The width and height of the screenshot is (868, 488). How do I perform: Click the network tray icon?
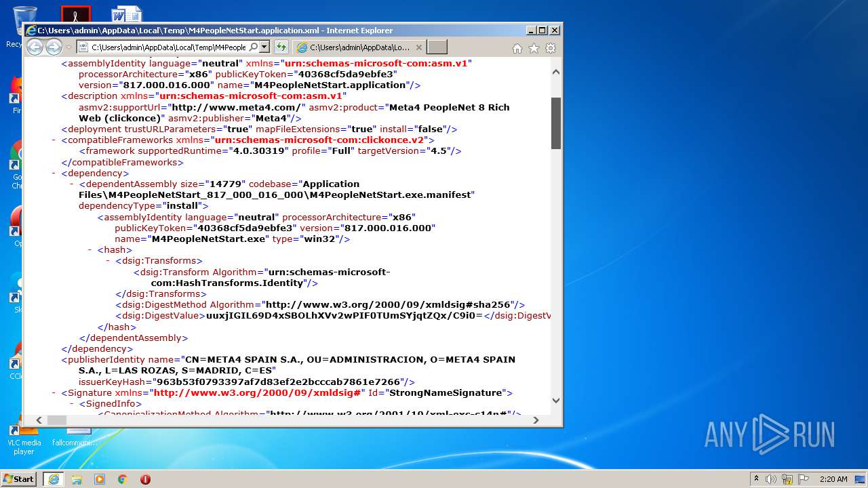(x=787, y=479)
